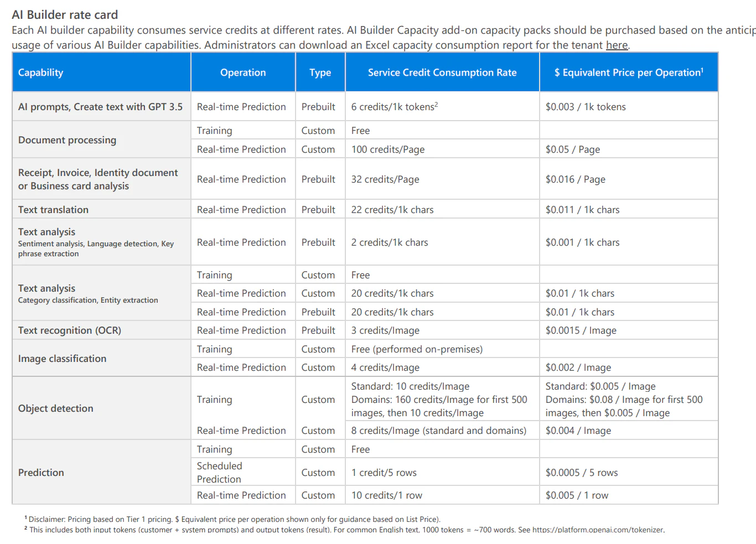The width and height of the screenshot is (756, 544).
Task: Select the "$0.001 / 1k chars" price
Action: [x=583, y=242]
